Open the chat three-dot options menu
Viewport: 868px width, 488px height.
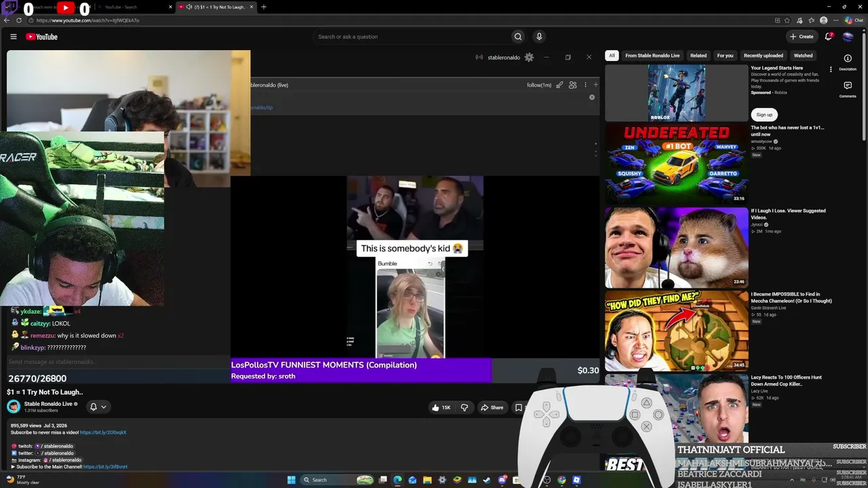(585, 85)
